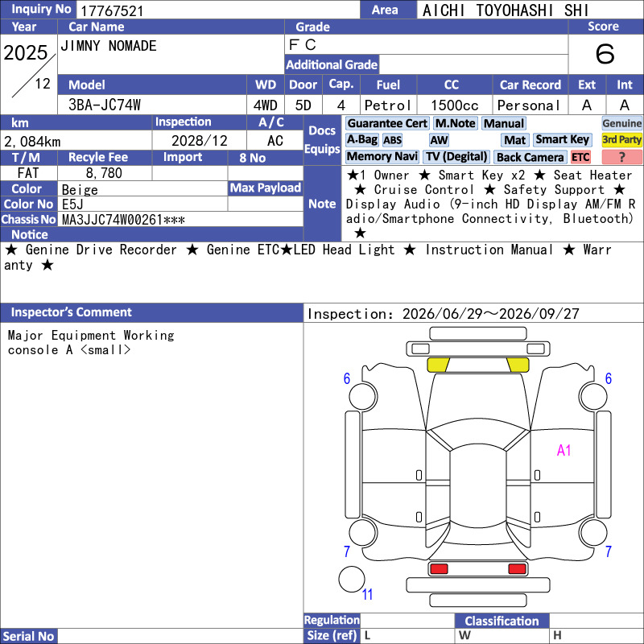
Task: Click the Manual document badge
Action: pyautogui.click(x=504, y=124)
